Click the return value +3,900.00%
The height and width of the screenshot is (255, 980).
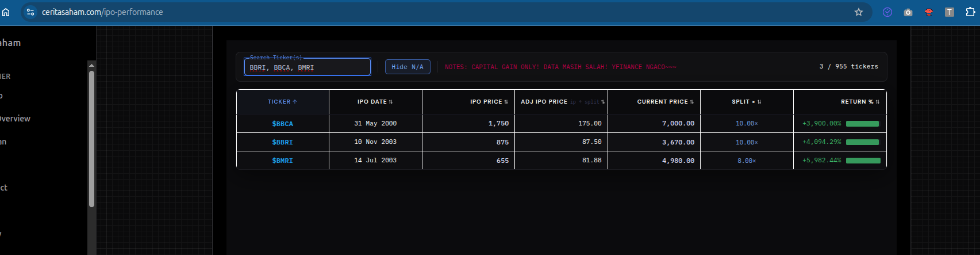821,124
